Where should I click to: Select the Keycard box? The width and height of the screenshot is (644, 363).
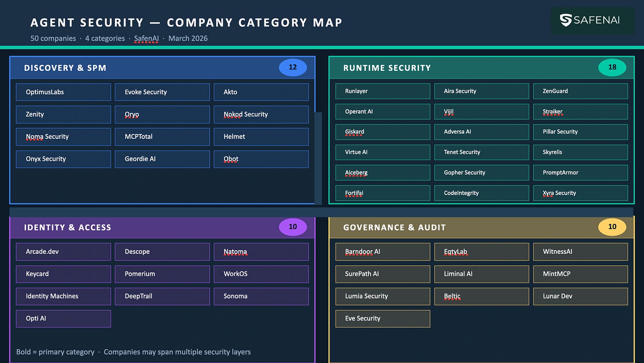click(x=63, y=274)
